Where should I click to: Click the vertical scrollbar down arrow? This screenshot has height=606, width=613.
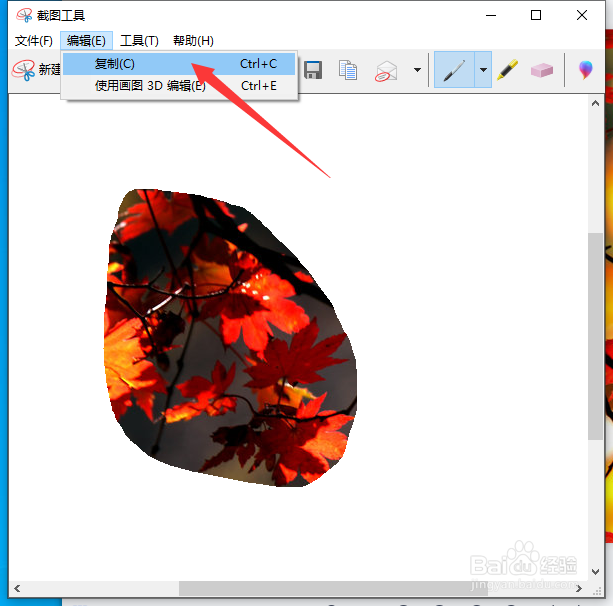[x=595, y=572]
